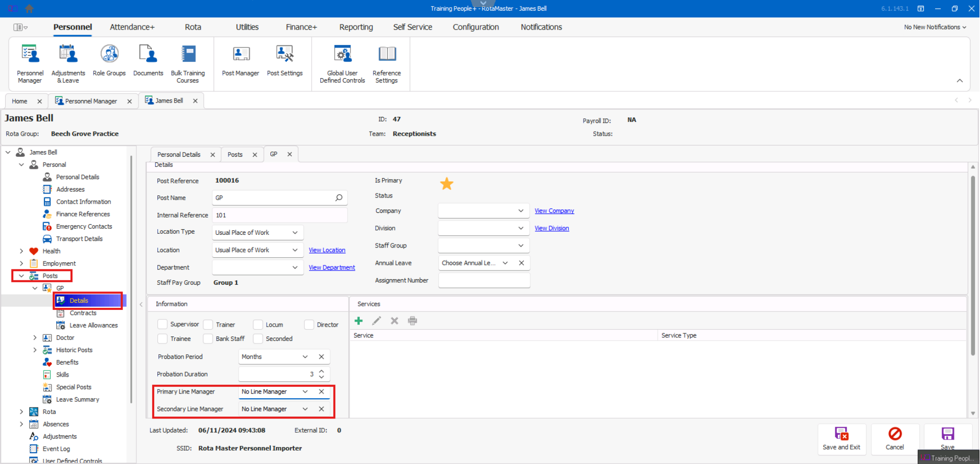Open the Primary Line Manager dropdown
The image size is (980, 464).
tap(305, 392)
